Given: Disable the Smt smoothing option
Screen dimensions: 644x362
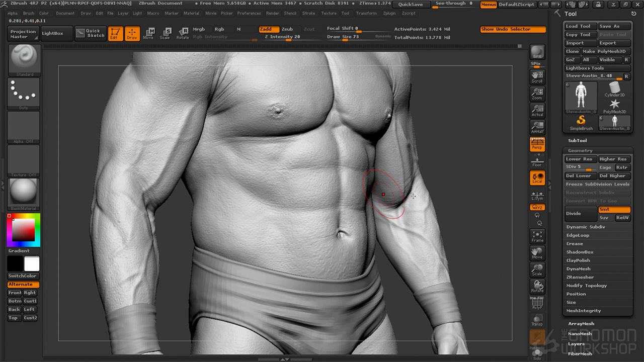Looking at the screenshot, I should pos(614,209).
